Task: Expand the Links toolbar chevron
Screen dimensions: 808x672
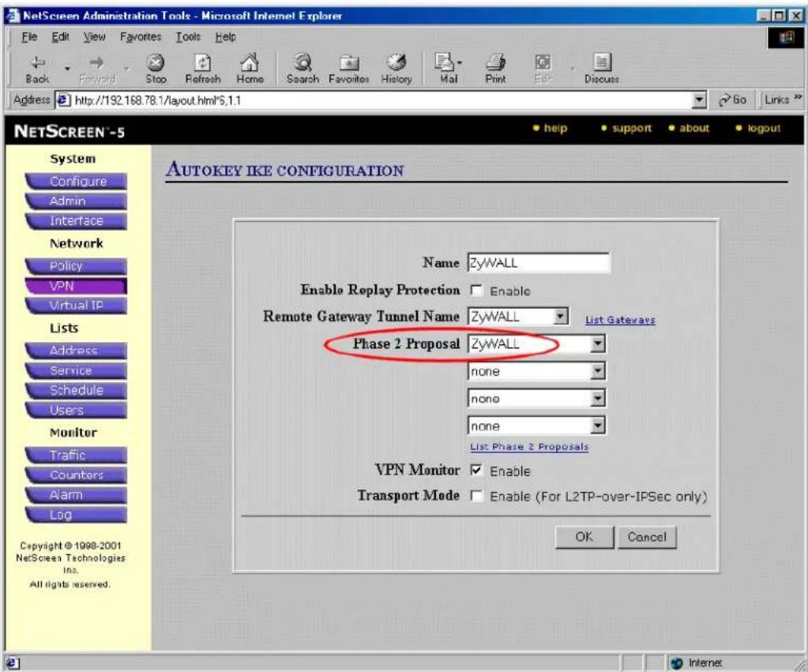Action: [x=798, y=97]
